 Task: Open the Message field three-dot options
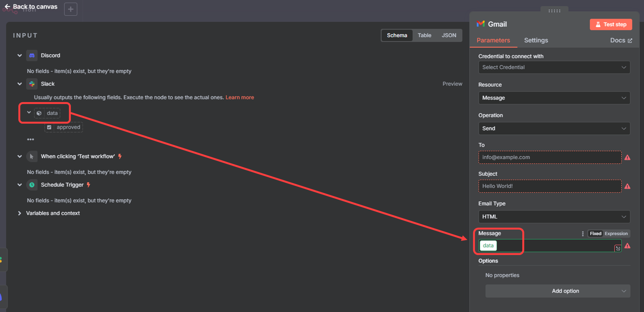[x=583, y=233]
